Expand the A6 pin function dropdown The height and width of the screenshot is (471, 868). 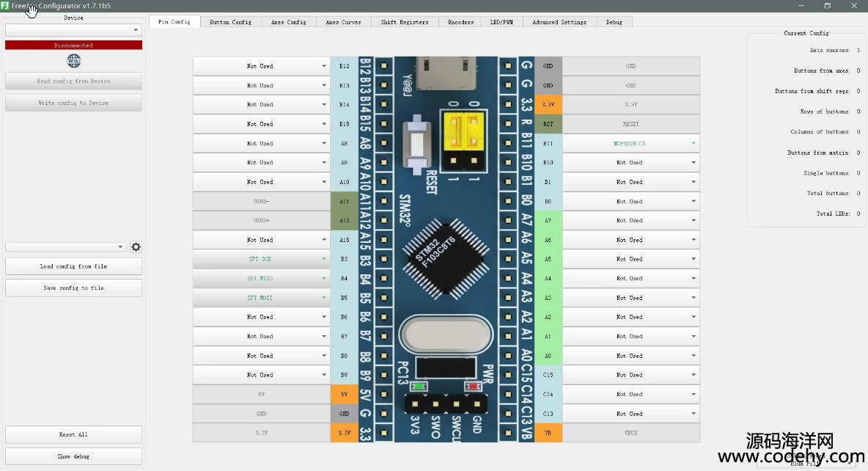pos(631,240)
